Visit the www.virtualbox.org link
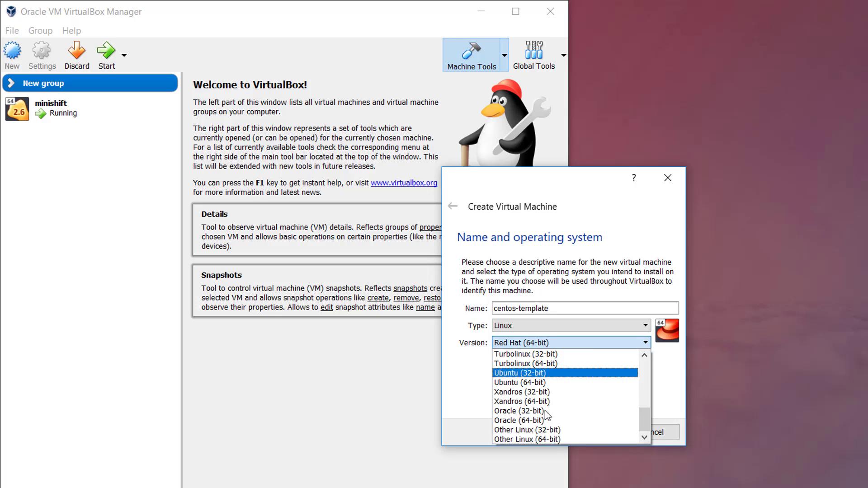 pos(404,183)
